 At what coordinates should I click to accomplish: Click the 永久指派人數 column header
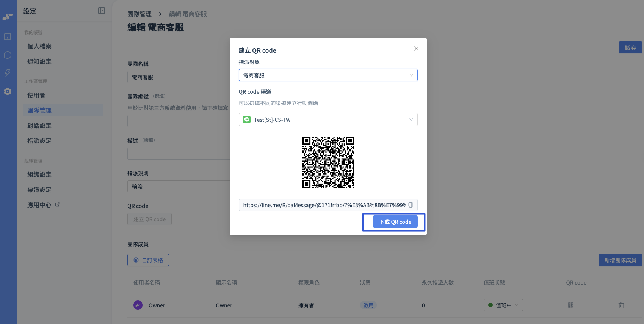click(438, 283)
